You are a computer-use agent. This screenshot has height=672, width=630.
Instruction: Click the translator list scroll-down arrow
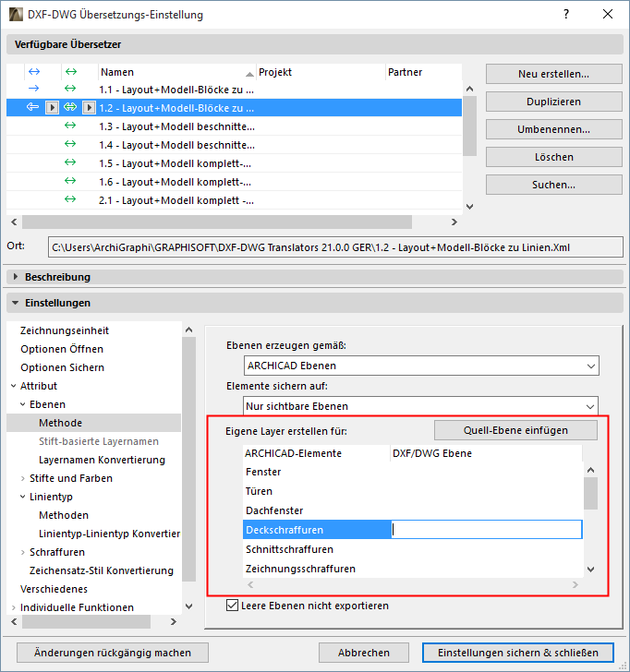(x=470, y=207)
